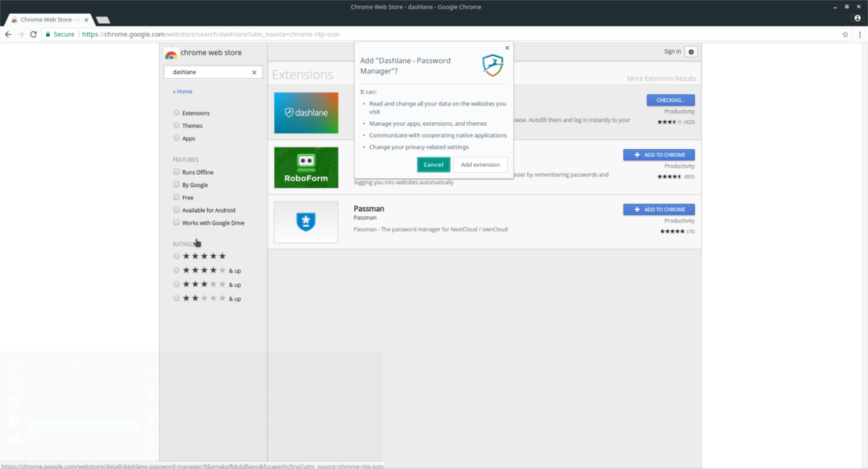Click Dashlane's star rating (423)
Viewport: 868px width, 469px height.
pyautogui.click(x=670, y=122)
